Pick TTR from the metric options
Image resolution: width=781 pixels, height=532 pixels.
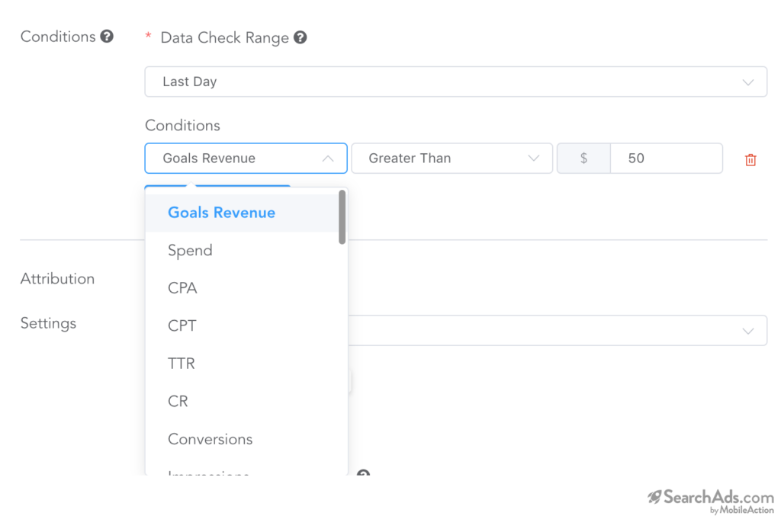pos(182,364)
